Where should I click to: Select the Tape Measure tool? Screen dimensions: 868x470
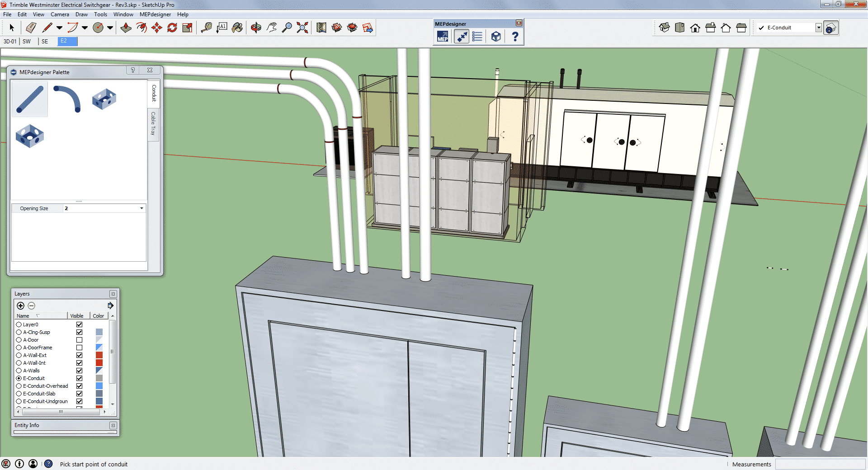206,28
